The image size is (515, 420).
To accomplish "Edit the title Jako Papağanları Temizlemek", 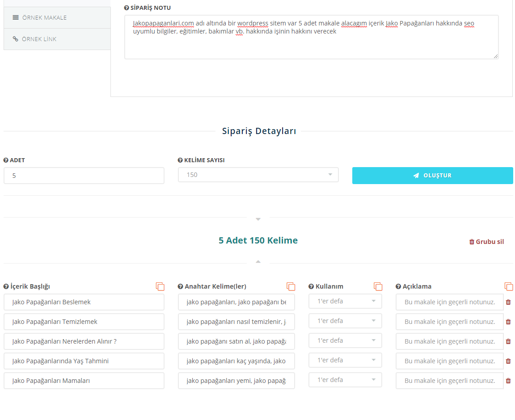I will click(x=84, y=322).
